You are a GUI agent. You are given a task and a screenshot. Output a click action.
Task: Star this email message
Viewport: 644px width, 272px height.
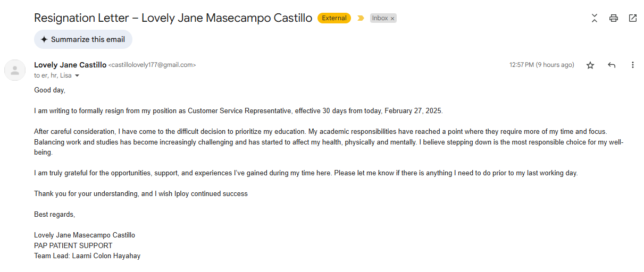[590, 65]
